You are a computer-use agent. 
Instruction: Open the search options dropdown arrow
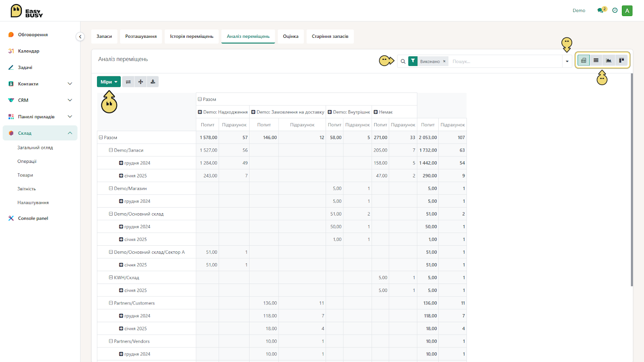pyautogui.click(x=567, y=61)
